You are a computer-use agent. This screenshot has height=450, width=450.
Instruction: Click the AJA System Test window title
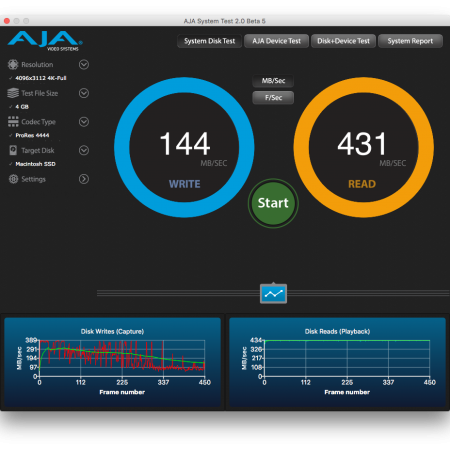coord(225,21)
